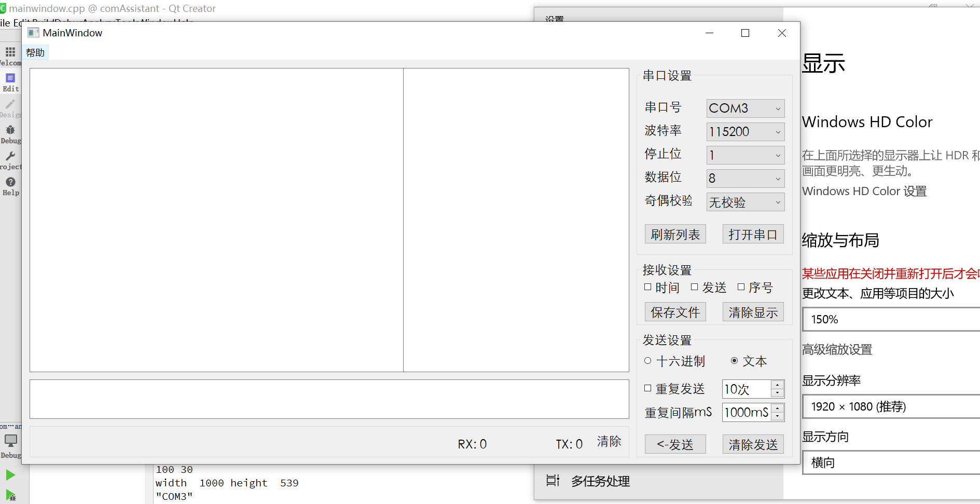Click the TX: 0 counter label
The width and height of the screenshot is (980, 504).
[569, 444]
